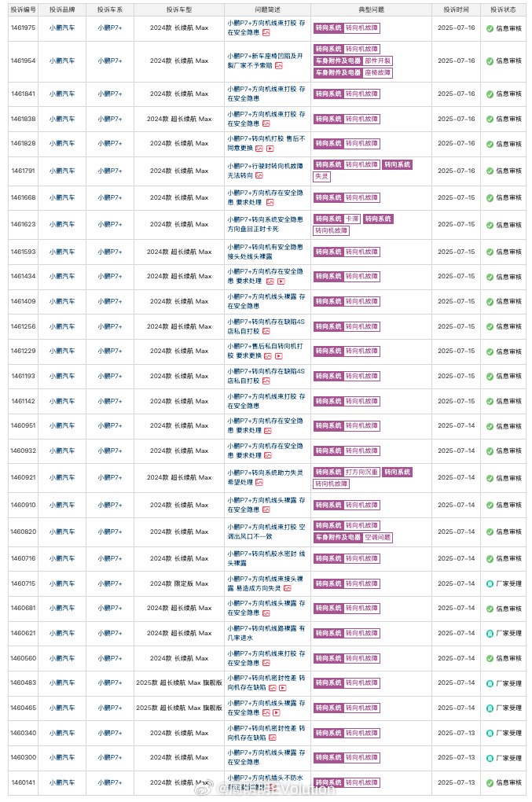
Task: Click the green check status icon in row 1461841
Action: (490, 94)
